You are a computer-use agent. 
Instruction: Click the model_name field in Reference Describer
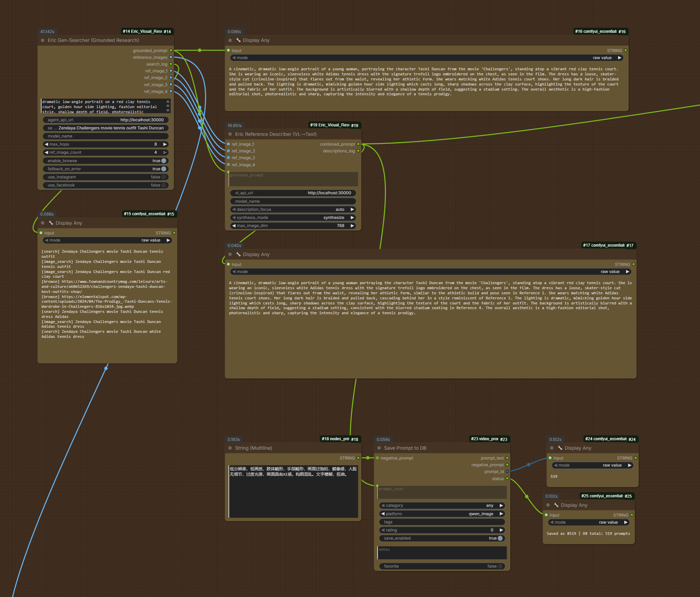tap(293, 201)
